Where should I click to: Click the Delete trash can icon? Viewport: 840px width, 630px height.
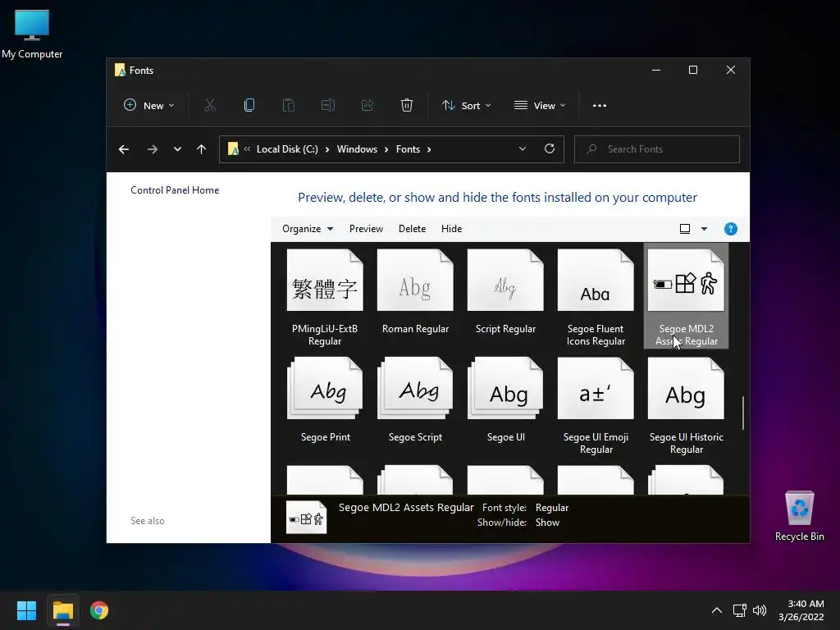point(407,106)
